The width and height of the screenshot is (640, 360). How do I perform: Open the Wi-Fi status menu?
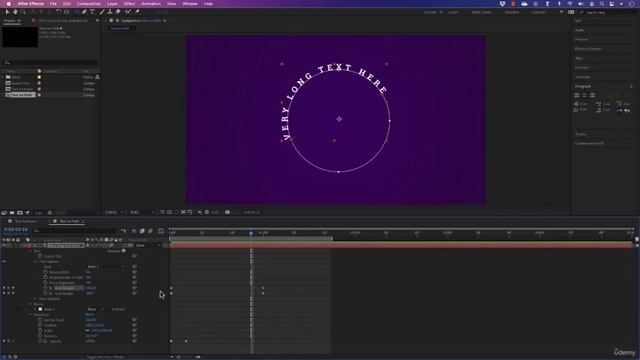tap(570, 4)
